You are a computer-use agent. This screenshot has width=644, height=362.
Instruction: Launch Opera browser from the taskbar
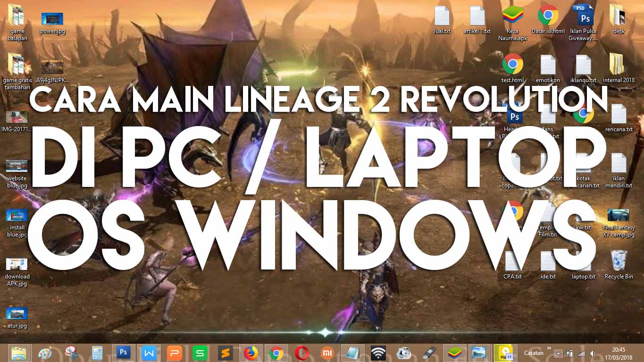point(302,353)
